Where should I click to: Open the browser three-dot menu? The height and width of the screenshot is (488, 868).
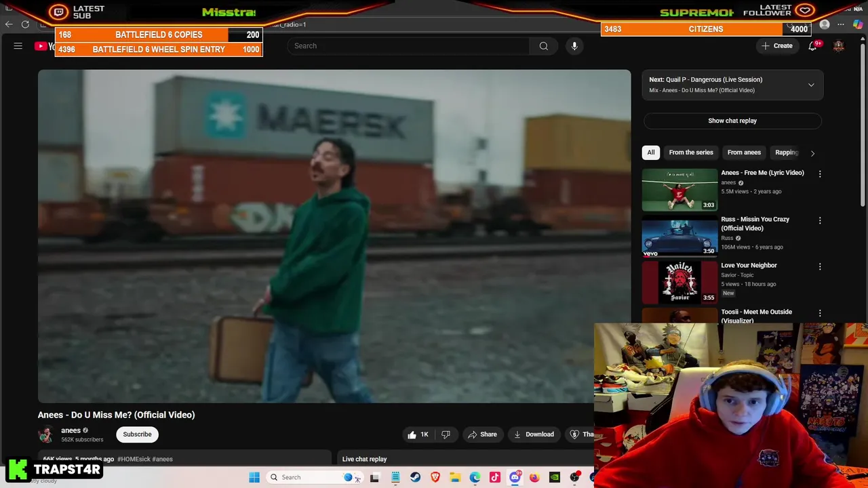pyautogui.click(x=841, y=25)
